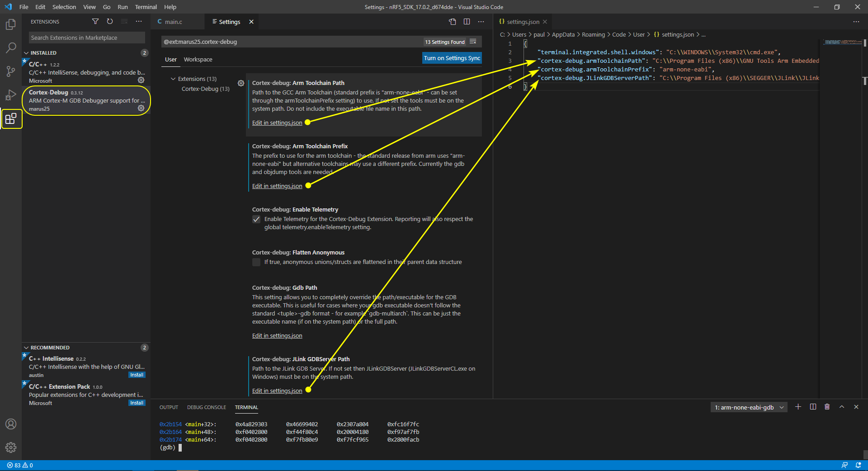The image size is (868, 471).
Task: Open gear menu for Arm Toolchain Path setting
Action: pos(241,83)
